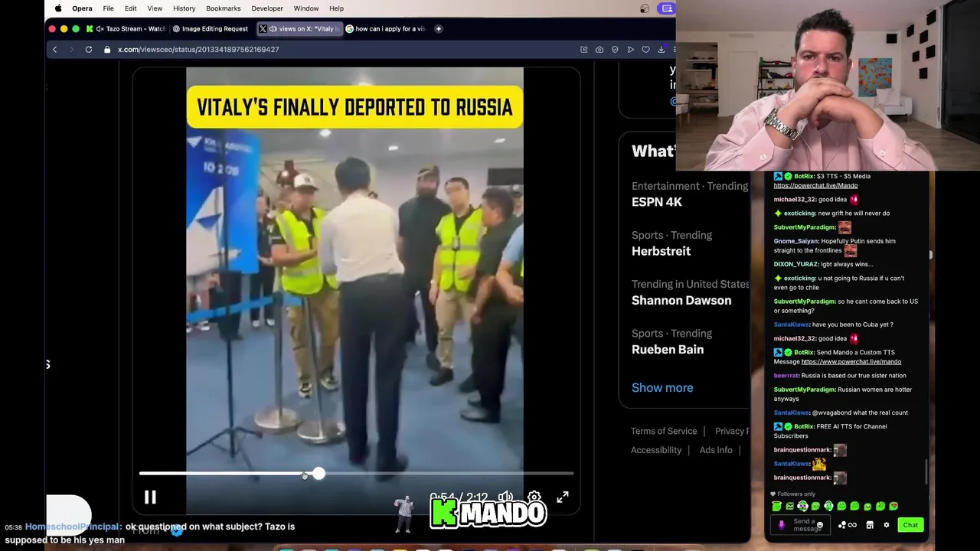
Task: Open the shield privacy icon in toolbar
Action: 615,49
